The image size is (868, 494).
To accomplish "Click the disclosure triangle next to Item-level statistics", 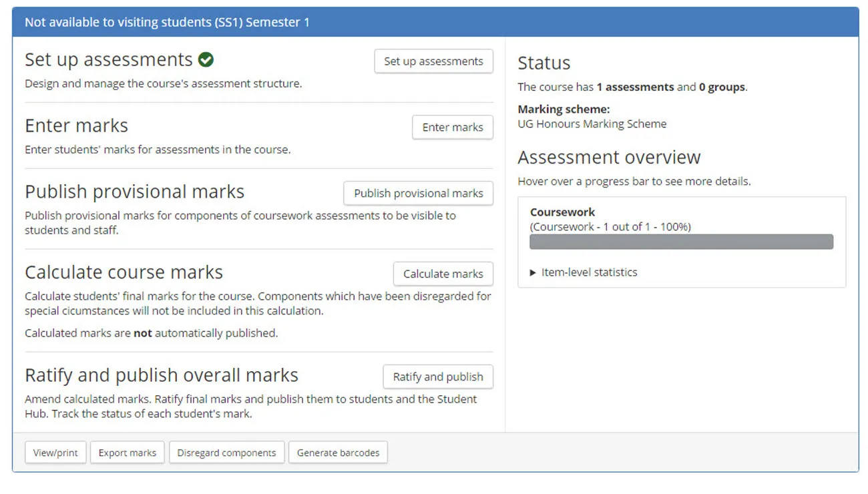I will [x=532, y=272].
